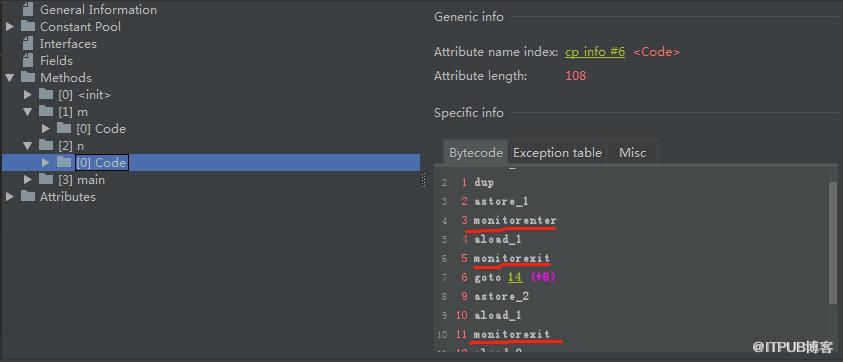The image size is (843, 362).
Task: Click the Attribute name index label
Action: coord(496,52)
